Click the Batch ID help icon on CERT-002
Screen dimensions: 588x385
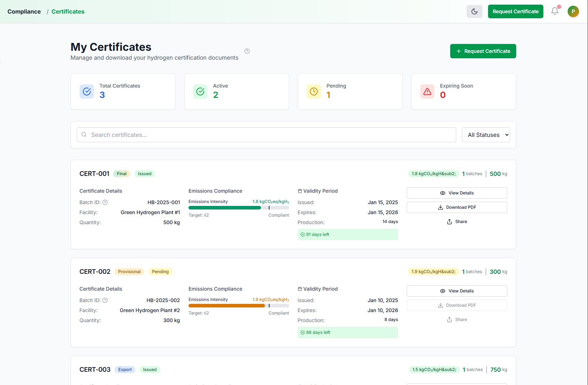pyautogui.click(x=105, y=300)
